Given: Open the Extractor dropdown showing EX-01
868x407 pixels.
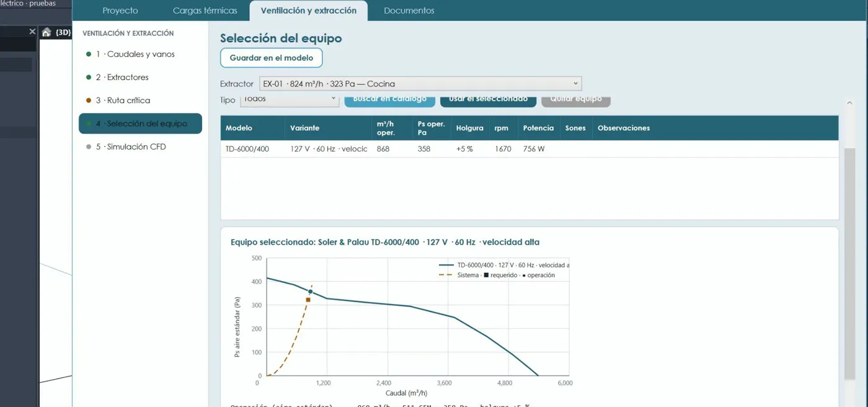Looking at the screenshot, I should tap(420, 84).
